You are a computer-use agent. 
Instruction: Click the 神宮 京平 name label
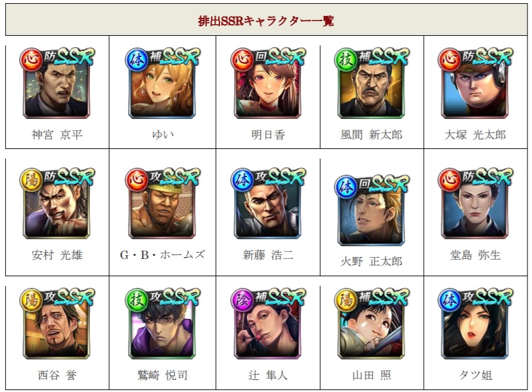point(57,135)
